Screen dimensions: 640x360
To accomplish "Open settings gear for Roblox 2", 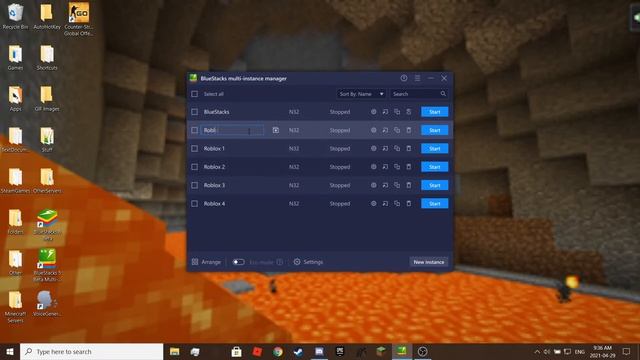I will tap(373, 167).
